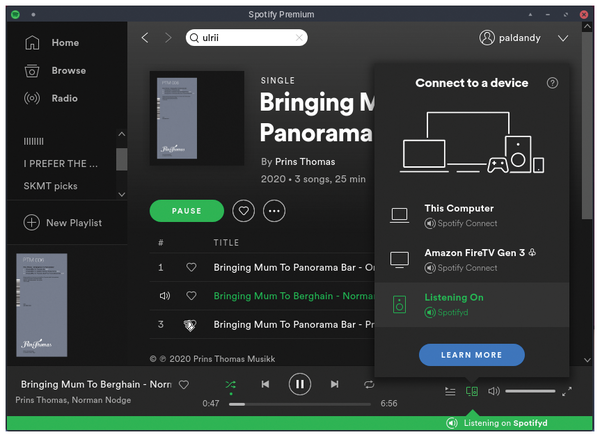Click the This Computer laptop icon
This screenshot has width=600, height=437.
point(399,215)
